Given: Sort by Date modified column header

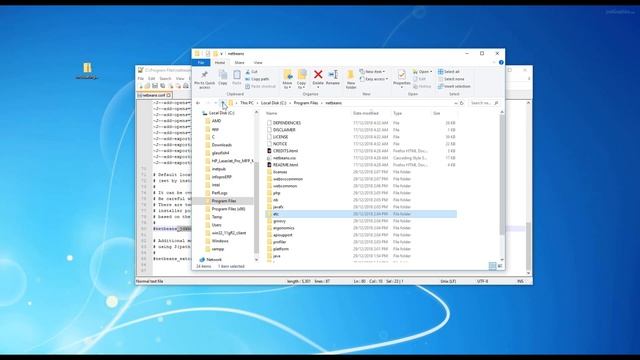Looking at the screenshot, I should pos(366,113).
